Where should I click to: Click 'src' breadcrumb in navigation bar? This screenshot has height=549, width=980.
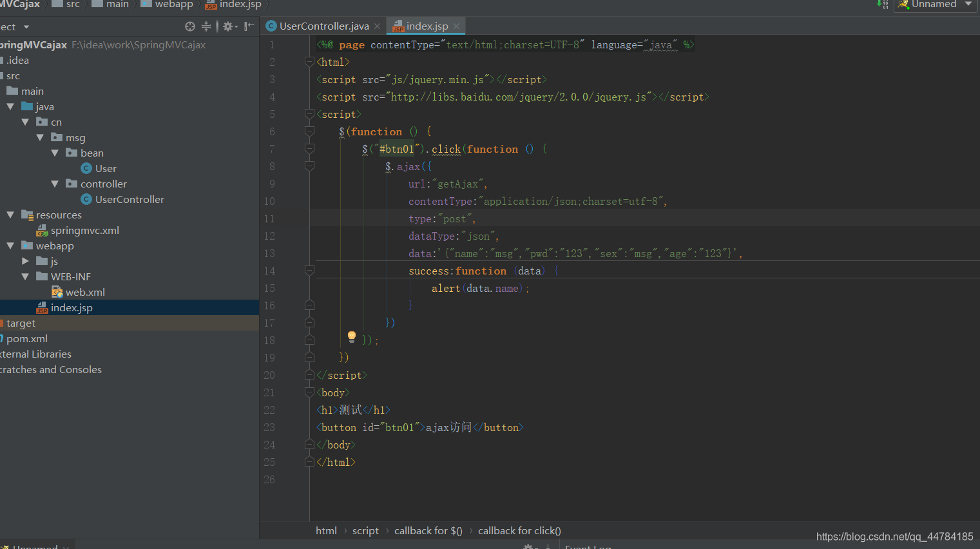pyautogui.click(x=73, y=5)
